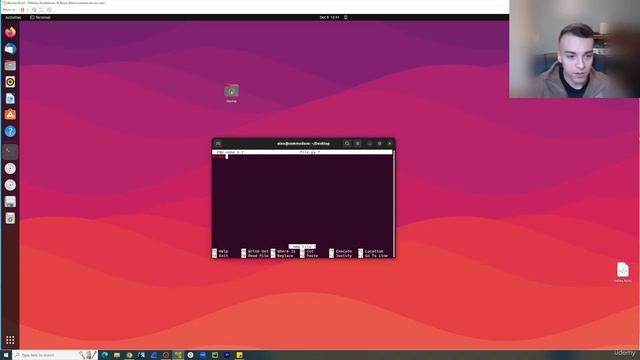Viewport: 640px width, 360px height.
Task: Click the nano Execute shortcut label
Action: pos(343,251)
